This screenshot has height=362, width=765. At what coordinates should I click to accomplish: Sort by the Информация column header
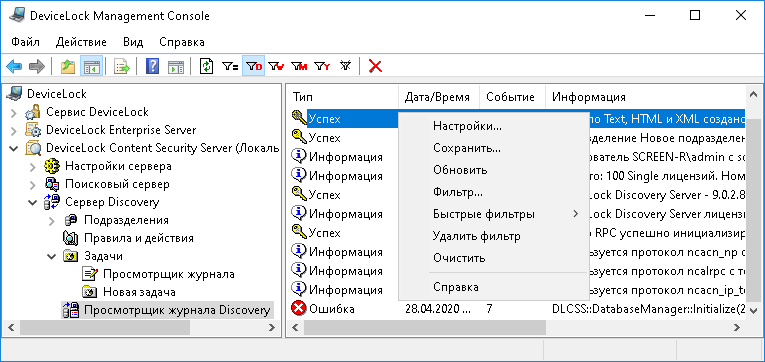(646, 97)
